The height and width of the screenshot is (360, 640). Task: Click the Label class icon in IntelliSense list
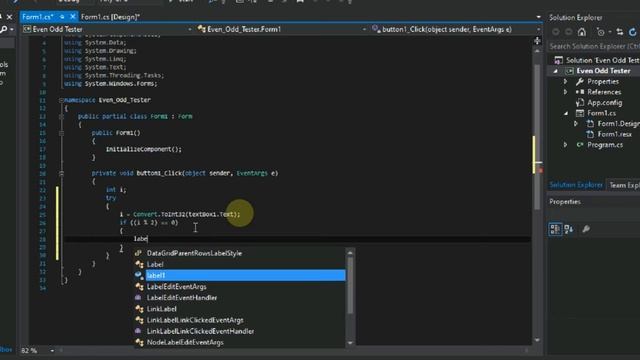(x=139, y=264)
